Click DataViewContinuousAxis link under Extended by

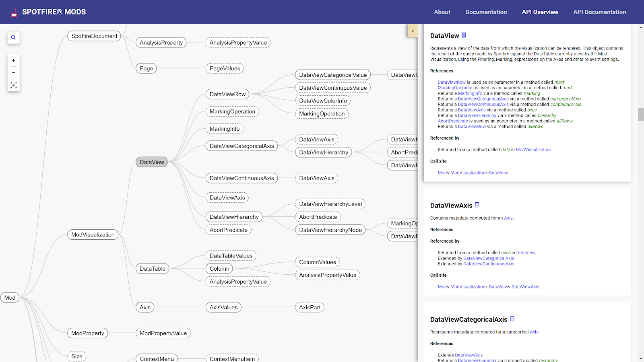click(x=489, y=264)
